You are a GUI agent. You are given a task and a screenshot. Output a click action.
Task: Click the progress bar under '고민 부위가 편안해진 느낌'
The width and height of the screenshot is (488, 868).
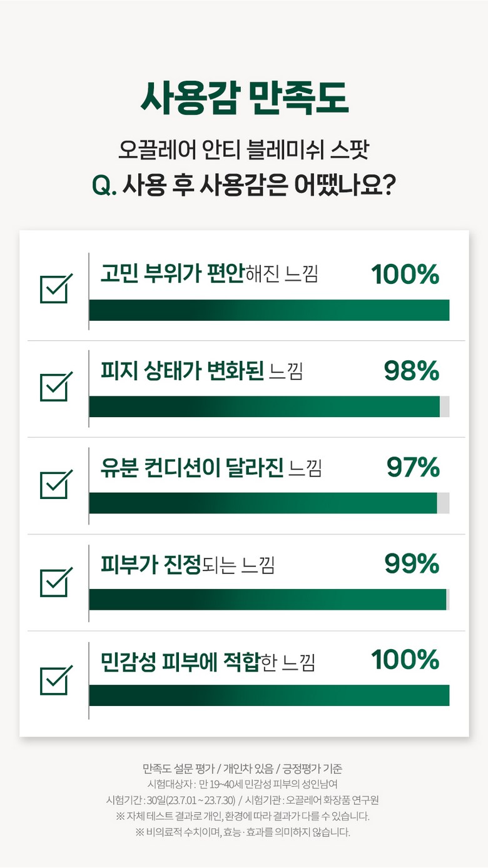[269, 310]
